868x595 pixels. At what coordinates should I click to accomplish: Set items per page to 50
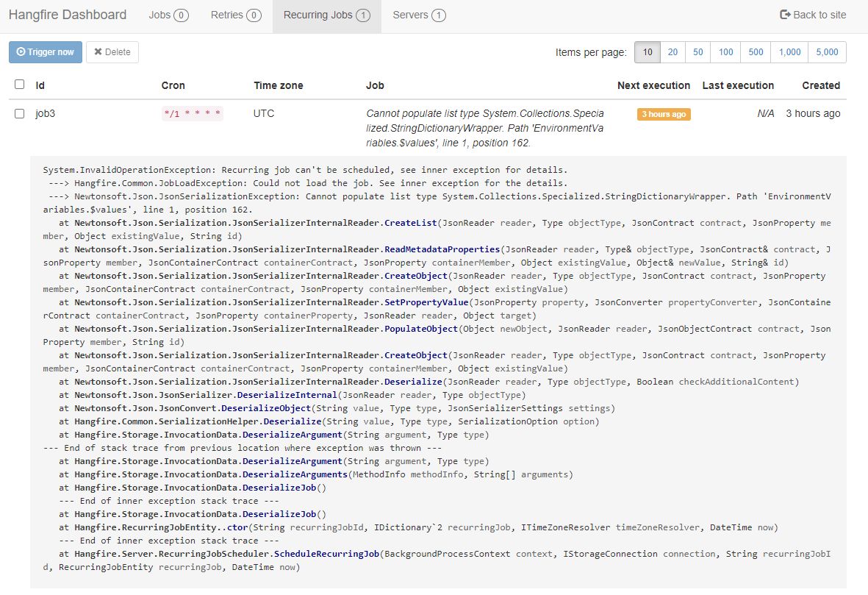(x=698, y=52)
